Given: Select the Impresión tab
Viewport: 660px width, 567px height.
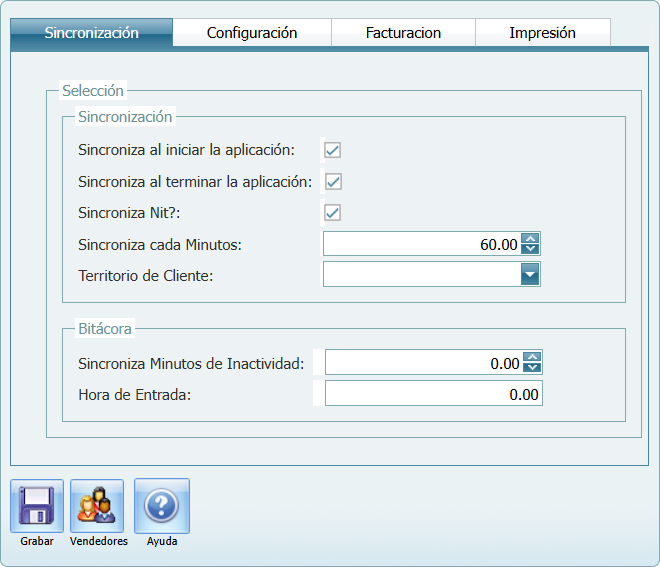Looking at the screenshot, I should [x=543, y=32].
